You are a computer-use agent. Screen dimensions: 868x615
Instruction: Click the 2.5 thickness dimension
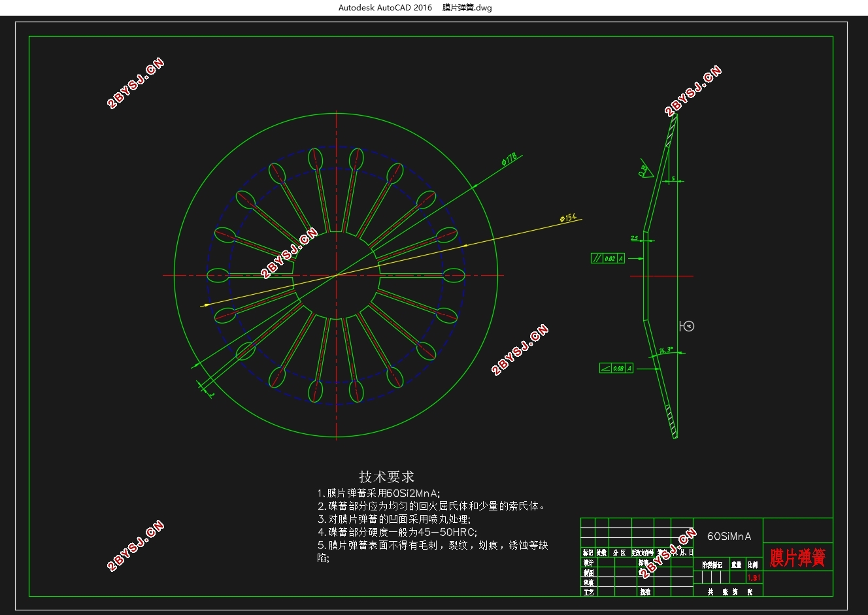point(635,238)
